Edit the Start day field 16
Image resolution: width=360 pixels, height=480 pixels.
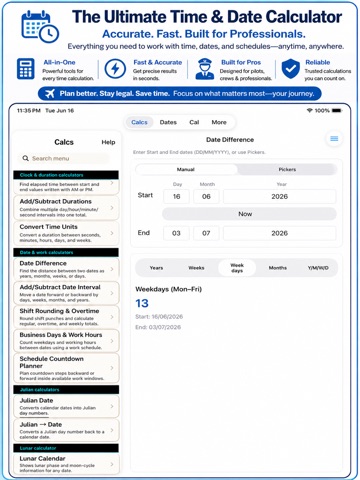click(176, 196)
